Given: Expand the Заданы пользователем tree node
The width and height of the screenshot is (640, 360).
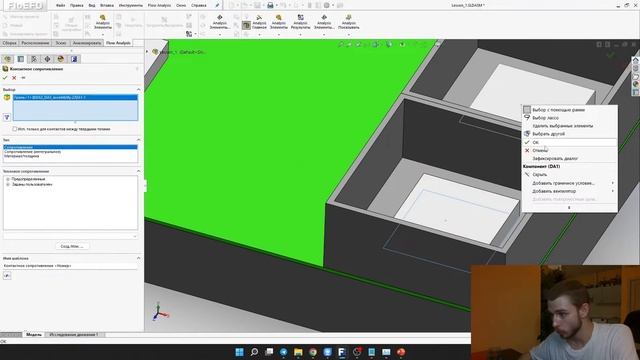Looking at the screenshot, I should coord(8,184).
